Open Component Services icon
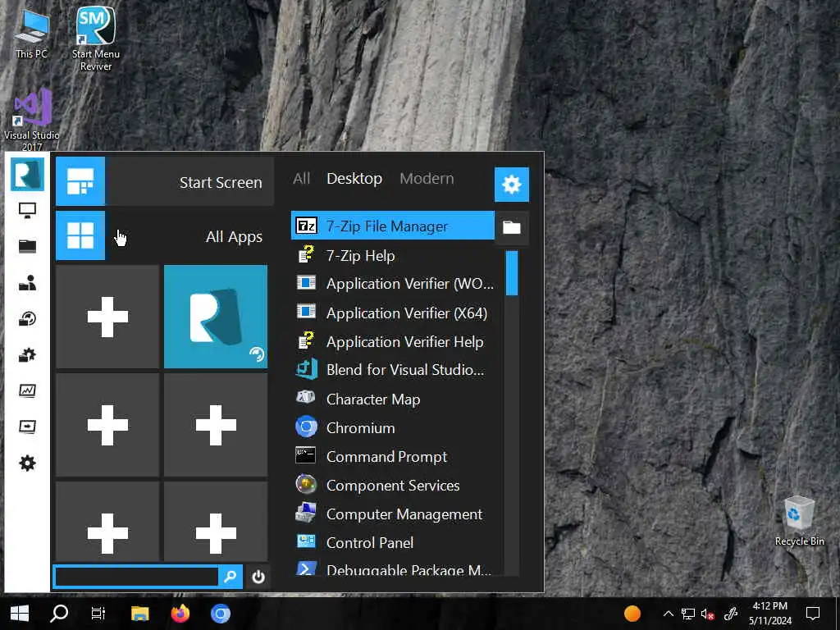Screen dimensions: 840x630 click(x=307, y=485)
